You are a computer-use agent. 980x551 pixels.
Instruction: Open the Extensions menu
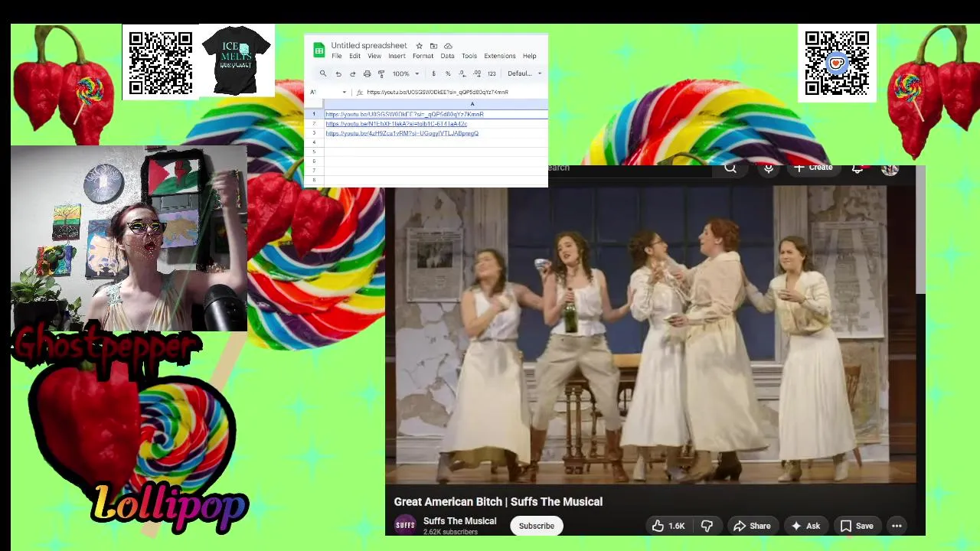point(500,56)
